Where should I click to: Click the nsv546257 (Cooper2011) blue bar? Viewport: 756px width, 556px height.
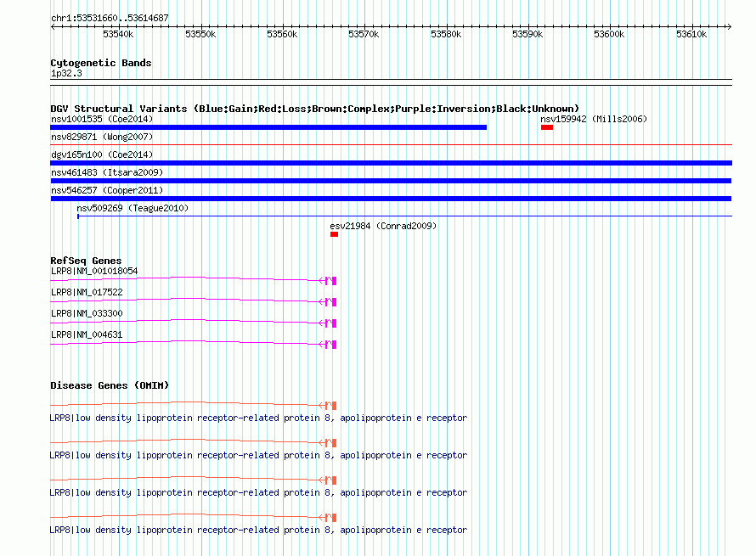pyautogui.click(x=391, y=199)
